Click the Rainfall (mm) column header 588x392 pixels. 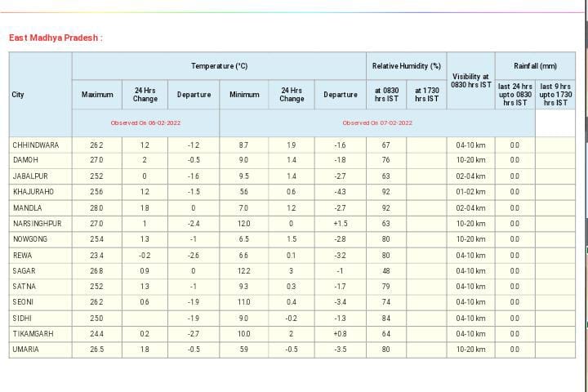click(535, 66)
